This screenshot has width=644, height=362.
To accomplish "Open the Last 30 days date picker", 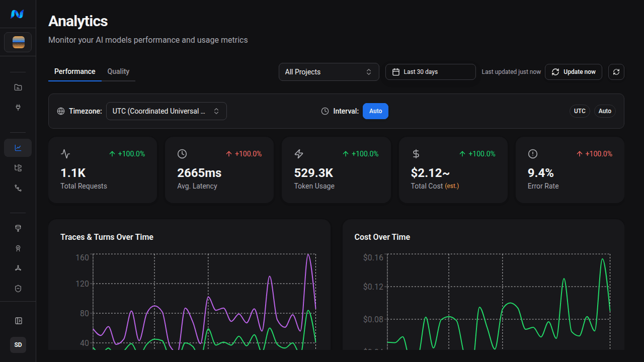I will pyautogui.click(x=431, y=72).
